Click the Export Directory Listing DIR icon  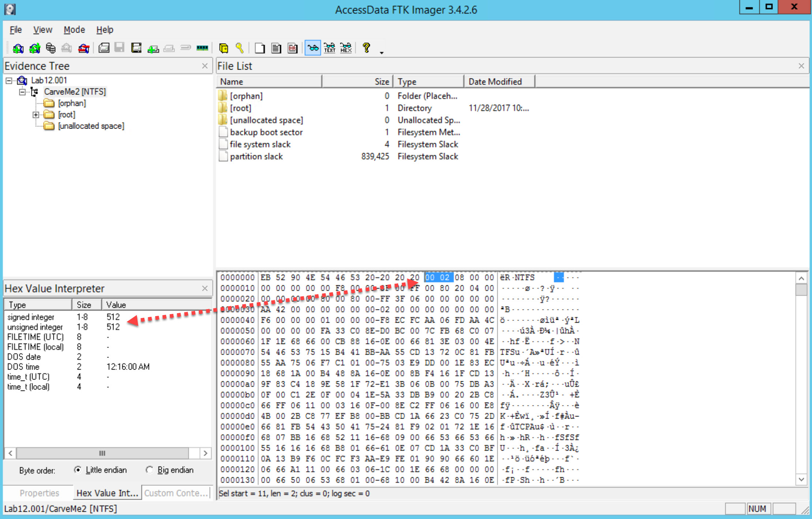[292, 48]
